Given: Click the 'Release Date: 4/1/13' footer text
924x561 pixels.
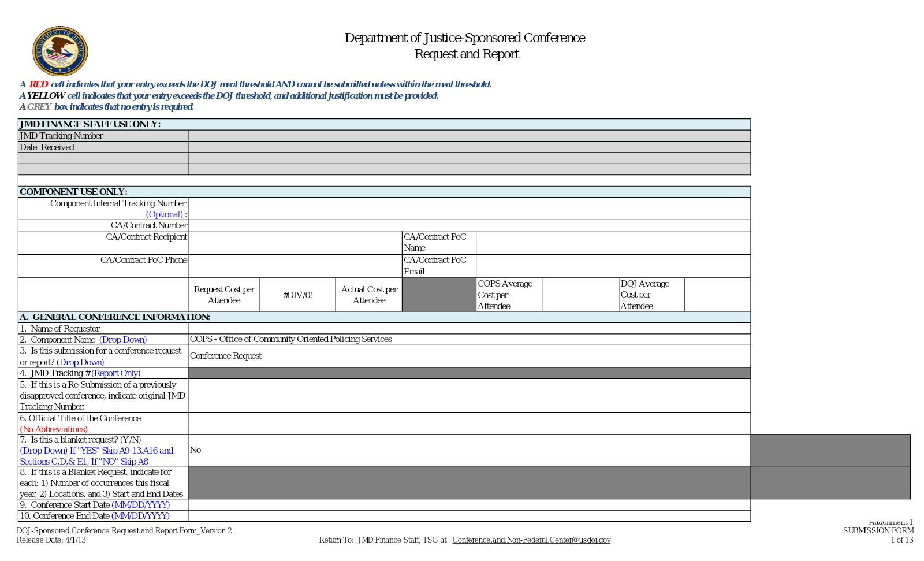Looking at the screenshot, I should click(x=51, y=540).
